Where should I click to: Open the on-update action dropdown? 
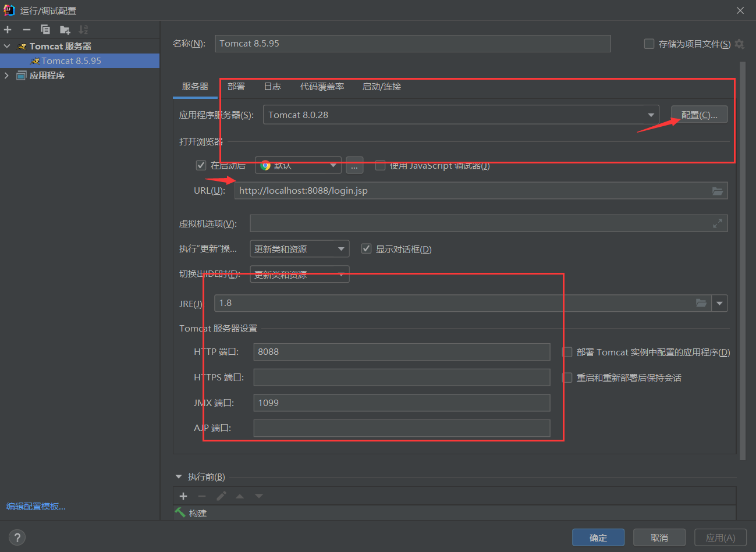300,249
